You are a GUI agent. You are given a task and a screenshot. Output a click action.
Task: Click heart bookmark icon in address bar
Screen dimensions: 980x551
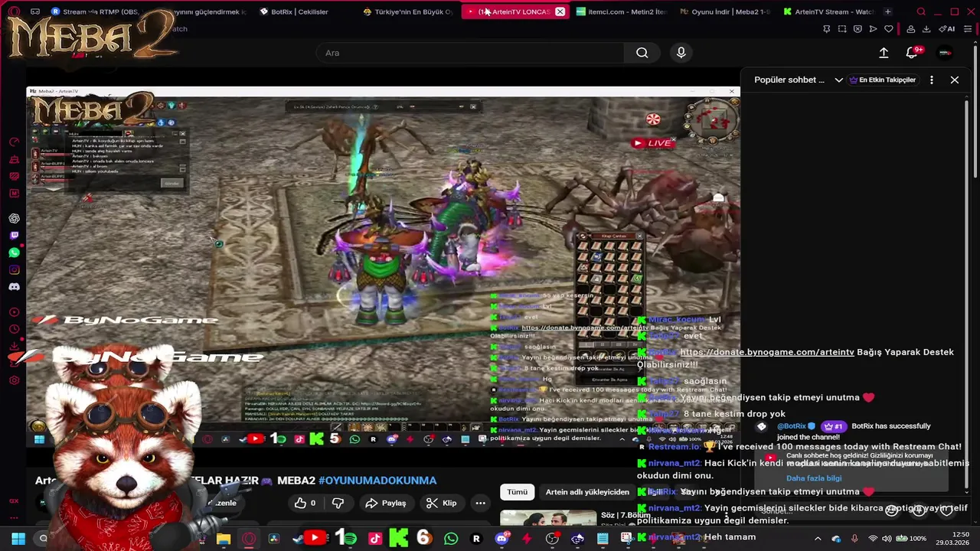pos(888,29)
